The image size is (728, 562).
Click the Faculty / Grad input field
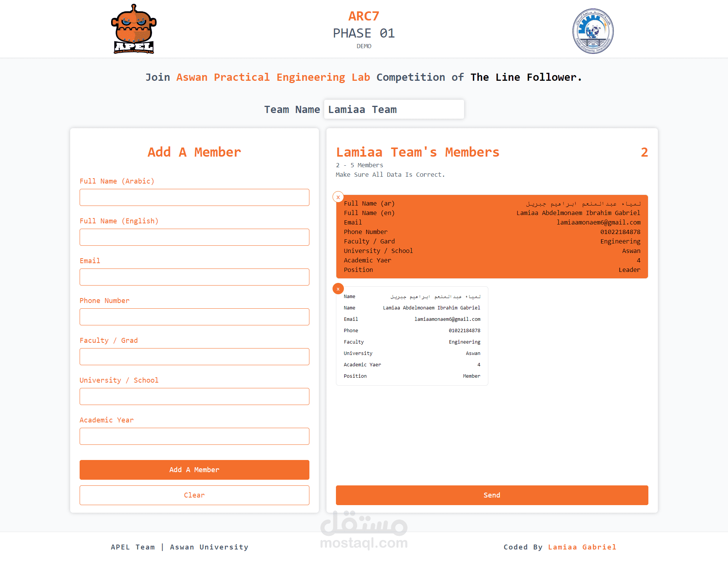point(194,356)
